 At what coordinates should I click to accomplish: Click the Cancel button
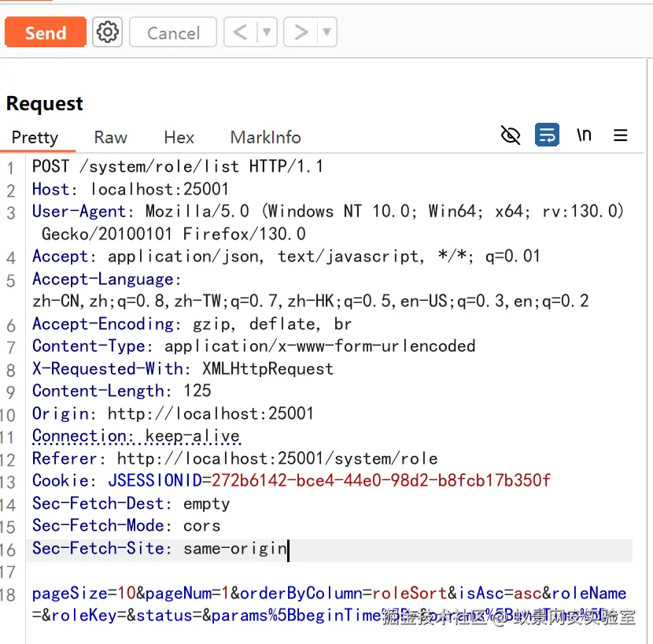173,32
